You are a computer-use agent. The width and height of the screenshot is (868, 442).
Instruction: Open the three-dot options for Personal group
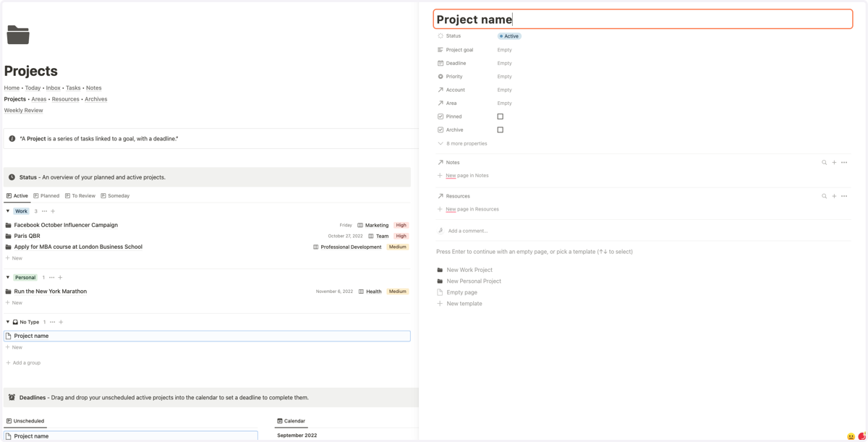[51, 278]
